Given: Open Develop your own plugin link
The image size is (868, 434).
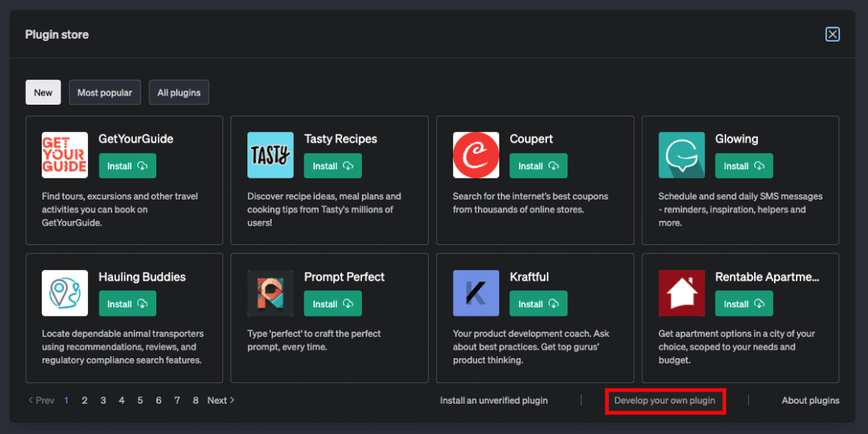Looking at the screenshot, I should point(665,401).
